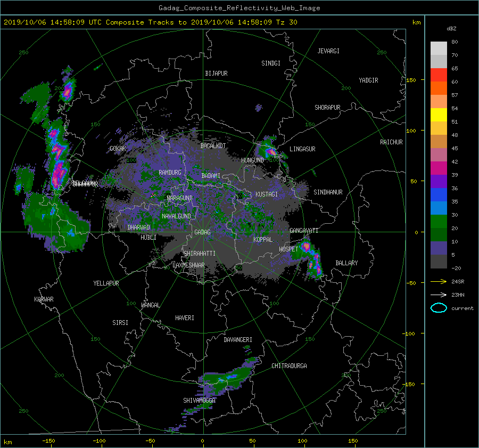Select the green 20 dBZ legend swatch
Image resolution: width=479 pixels, height=448 pixels.
[x=439, y=222]
